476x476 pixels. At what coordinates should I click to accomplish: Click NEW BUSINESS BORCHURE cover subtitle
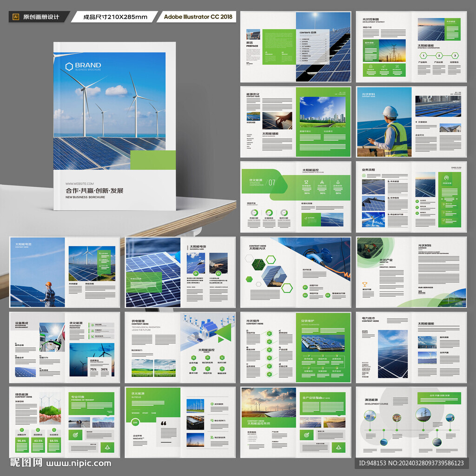click(86, 197)
